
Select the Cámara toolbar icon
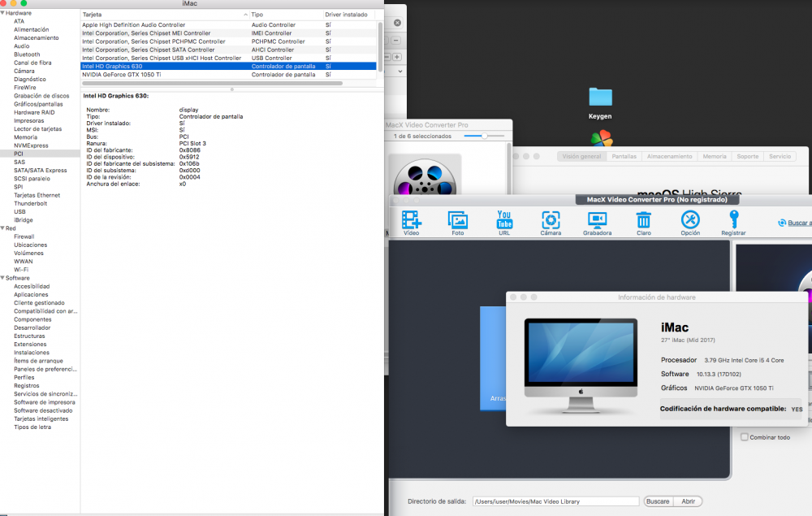[x=551, y=220]
